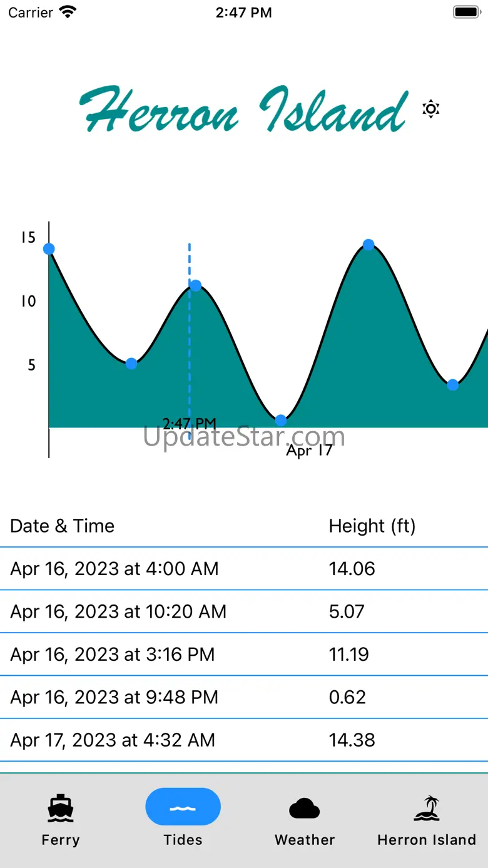The image size is (488, 868).
Task: Select the Weather tab label
Action: 305,840
